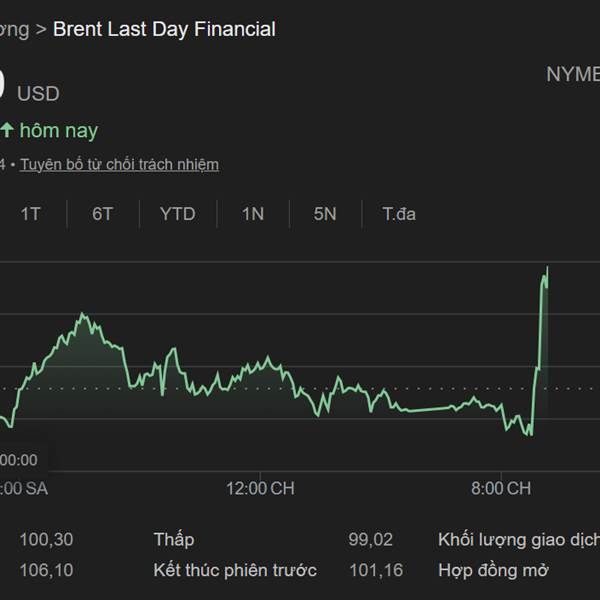Viewport: 600px width, 600px height.
Task: Click the Khối lượng giao dịch label
Action: tap(518, 540)
